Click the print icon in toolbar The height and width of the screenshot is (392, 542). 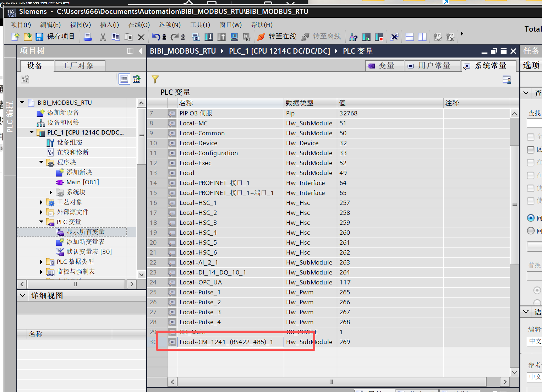tap(88, 37)
